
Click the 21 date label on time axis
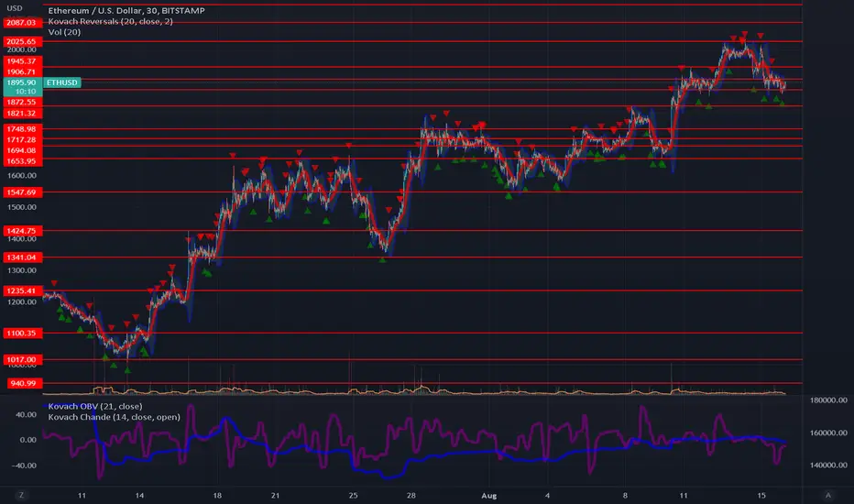(x=276, y=495)
